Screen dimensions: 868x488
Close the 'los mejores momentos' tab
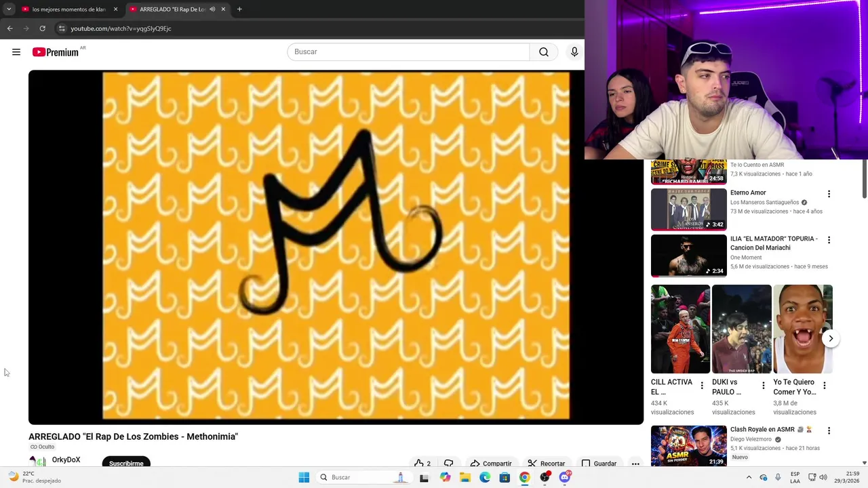pyautogui.click(x=115, y=9)
